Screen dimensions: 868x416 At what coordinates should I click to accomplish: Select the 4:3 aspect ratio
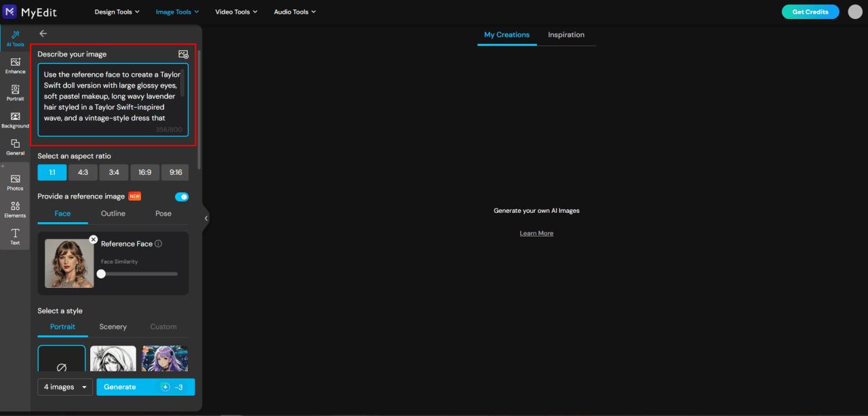tap(83, 172)
